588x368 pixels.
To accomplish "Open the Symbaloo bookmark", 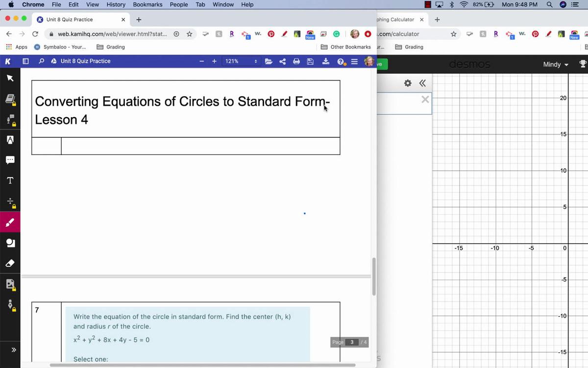I will click(60, 47).
